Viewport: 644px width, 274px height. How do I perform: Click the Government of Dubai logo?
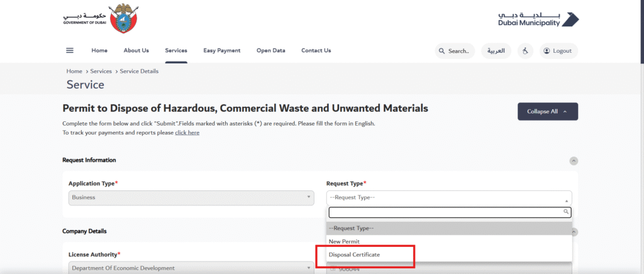[99, 18]
